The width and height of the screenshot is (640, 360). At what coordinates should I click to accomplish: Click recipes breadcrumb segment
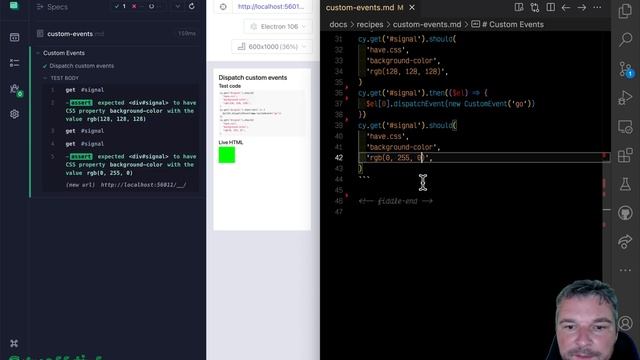pyautogui.click(x=370, y=24)
